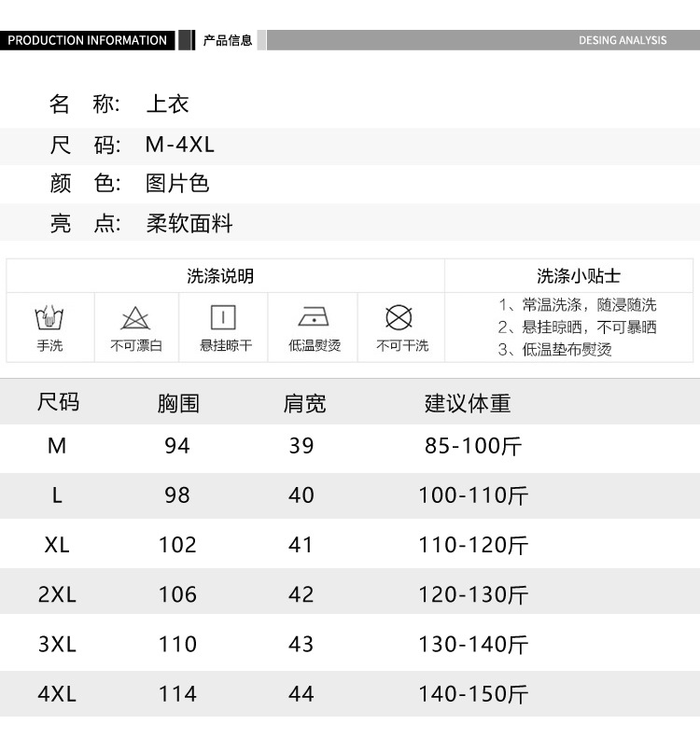Click the size L row label
Viewport: 700px width, 752px height.
(57, 495)
